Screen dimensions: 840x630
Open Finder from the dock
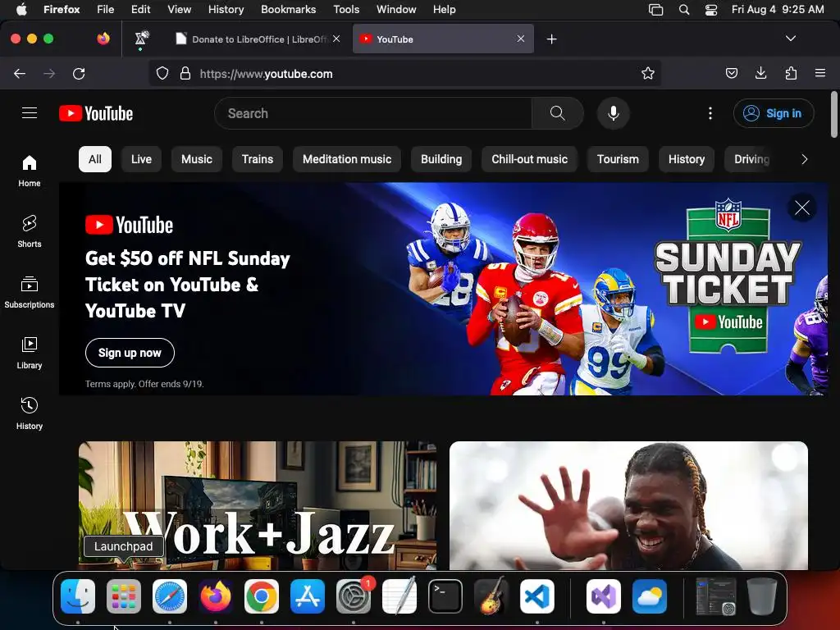tap(78, 596)
